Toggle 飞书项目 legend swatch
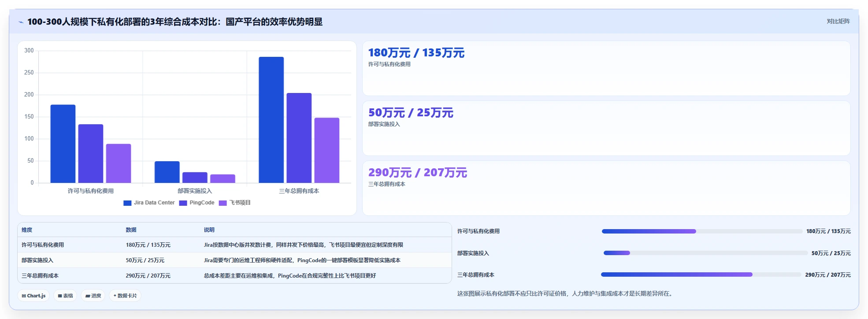Viewport: 868px width, 319px height. click(x=223, y=203)
